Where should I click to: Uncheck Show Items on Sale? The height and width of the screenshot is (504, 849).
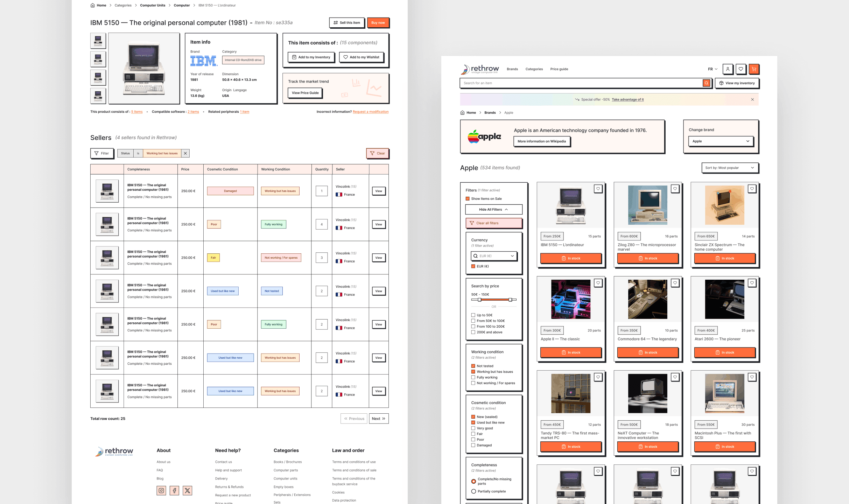click(x=468, y=198)
